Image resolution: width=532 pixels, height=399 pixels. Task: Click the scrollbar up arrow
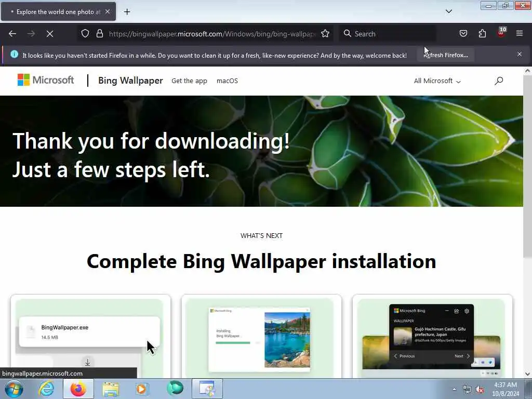click(527, 71)
